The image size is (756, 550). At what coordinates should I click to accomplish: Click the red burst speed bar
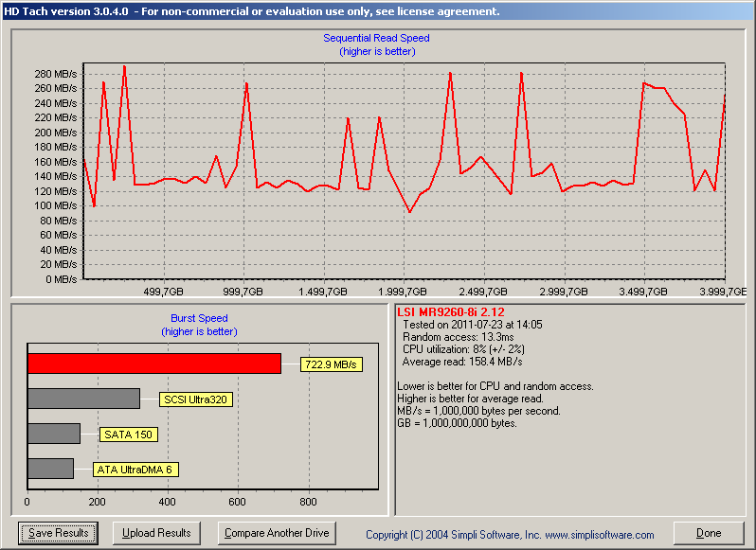pyautogui.click(x=154, y=364)
